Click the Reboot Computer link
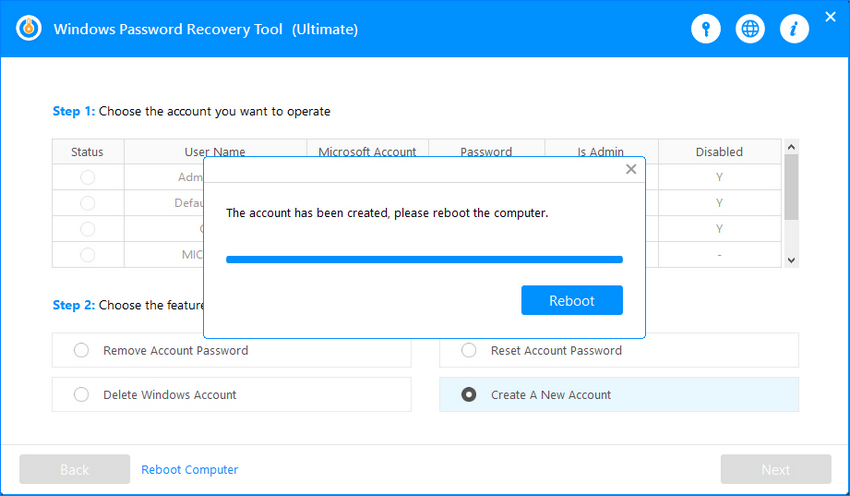 pyautogui.click(x=190, y=469)
